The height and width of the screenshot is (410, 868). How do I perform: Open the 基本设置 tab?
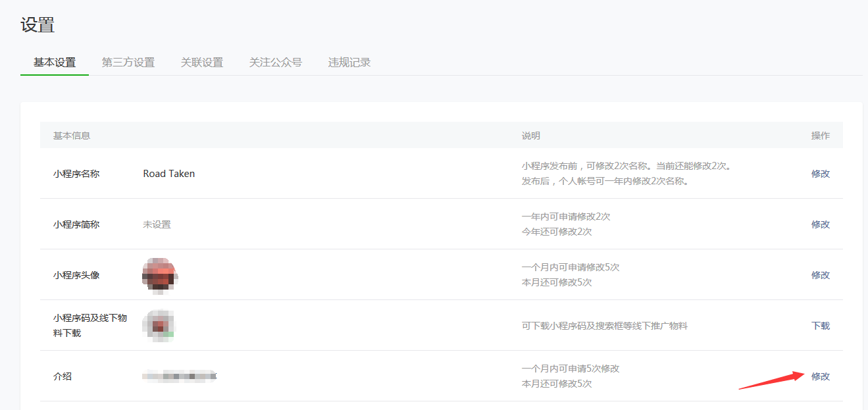55,63
